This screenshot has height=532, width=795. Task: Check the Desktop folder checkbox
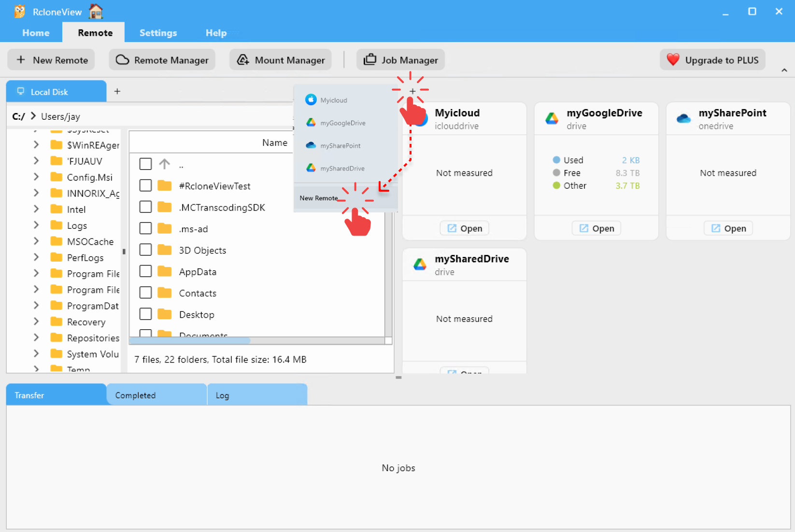point(145,313)
